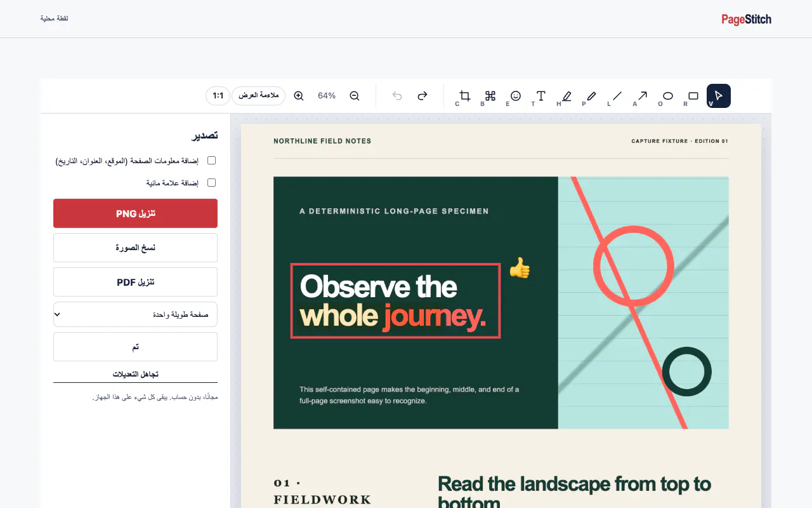Tick the إضافة علامة مائية watermark checkbox

[x=212, y=183]
